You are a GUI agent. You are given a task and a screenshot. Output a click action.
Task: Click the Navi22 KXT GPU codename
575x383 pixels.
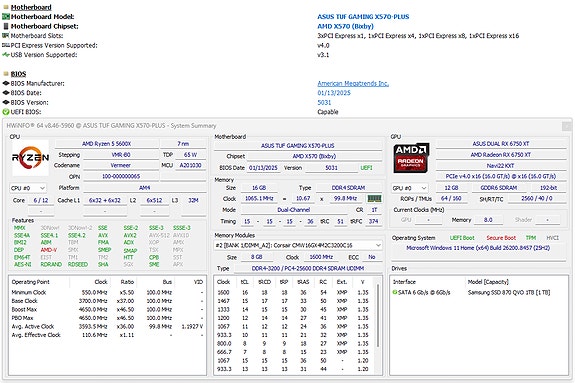pyautogui.click(x=501, y=166)
